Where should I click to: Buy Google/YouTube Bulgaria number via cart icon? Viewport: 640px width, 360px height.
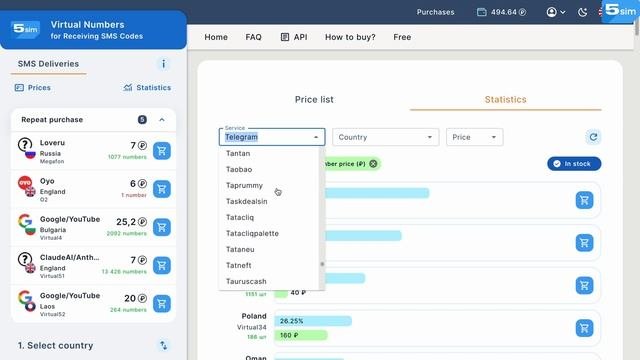pyautogui.click(x=162, y=227)
